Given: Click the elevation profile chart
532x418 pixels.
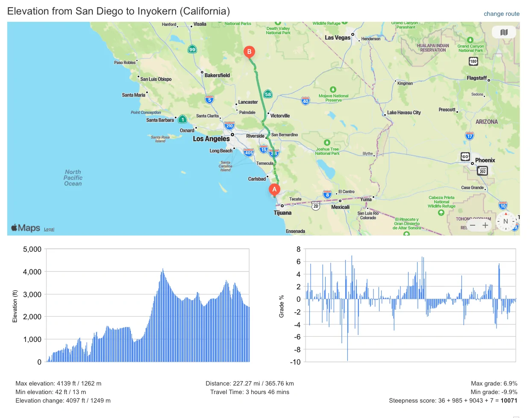Looking at the screenshot, I should pos(147,306).
